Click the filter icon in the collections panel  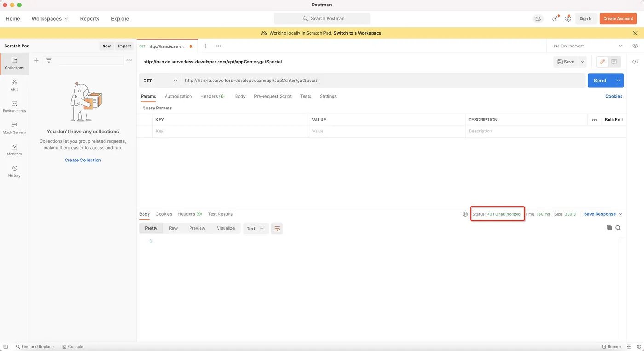[49, 60]
